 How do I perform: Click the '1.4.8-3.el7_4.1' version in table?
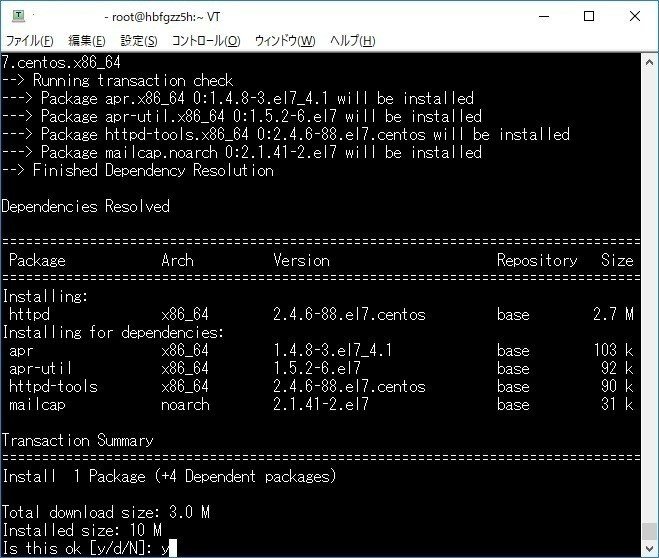pyautogui.click(x=332, y=350)
